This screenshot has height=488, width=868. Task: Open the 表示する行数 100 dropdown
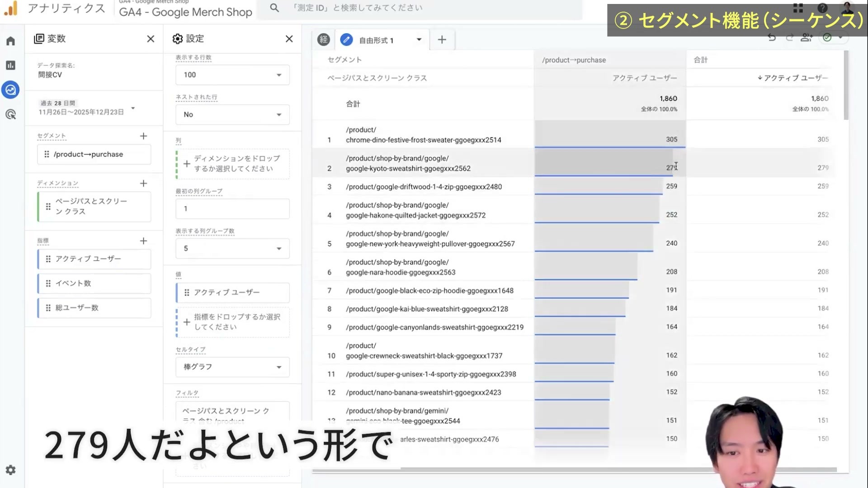pos(232,75)
